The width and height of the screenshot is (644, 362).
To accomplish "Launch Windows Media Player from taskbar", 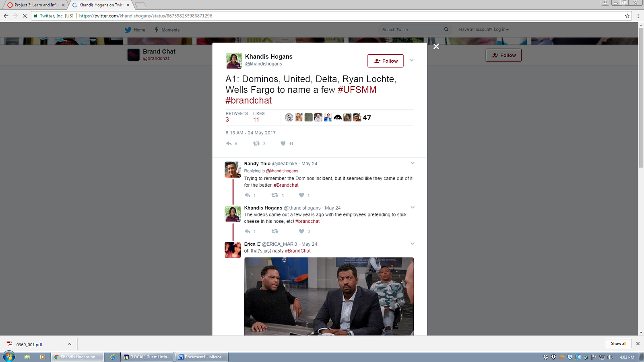I will point(43,357).
